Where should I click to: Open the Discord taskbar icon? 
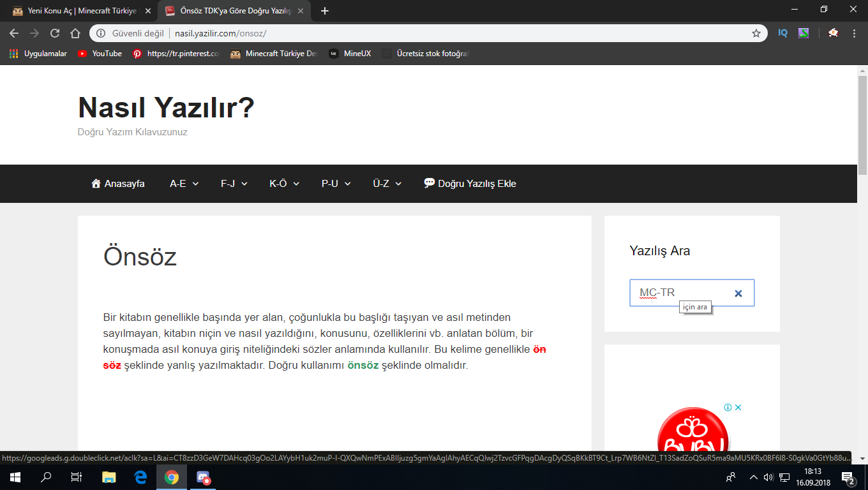(x=203, y=477)
